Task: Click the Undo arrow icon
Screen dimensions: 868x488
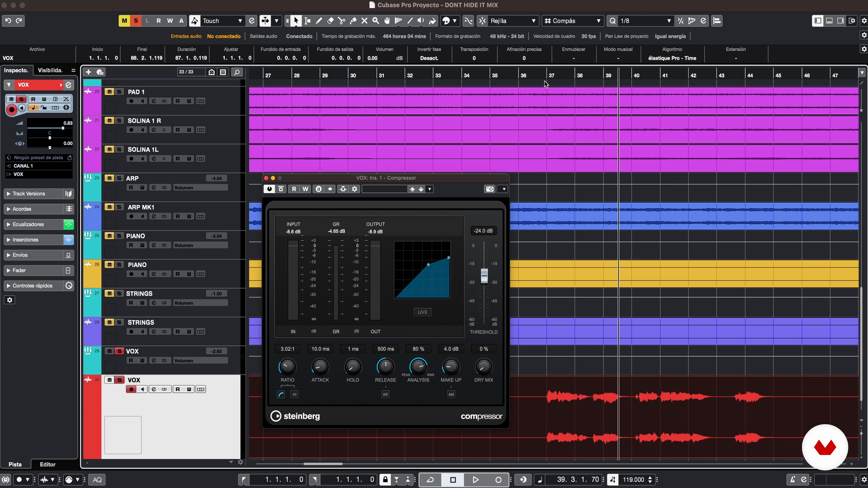Action: [x=8, y=21]
